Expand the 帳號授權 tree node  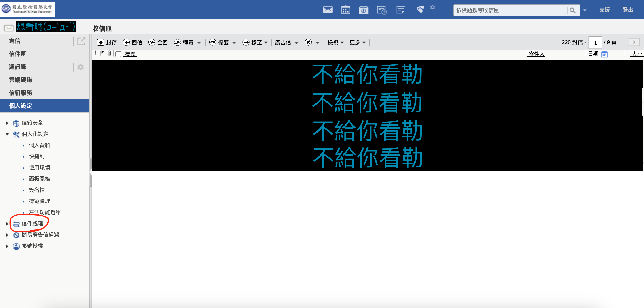tap(7, 246)
